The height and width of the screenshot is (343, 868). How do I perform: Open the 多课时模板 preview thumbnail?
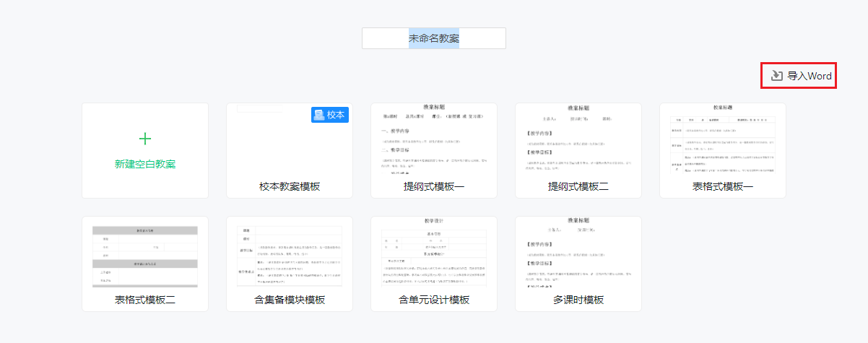578,253
